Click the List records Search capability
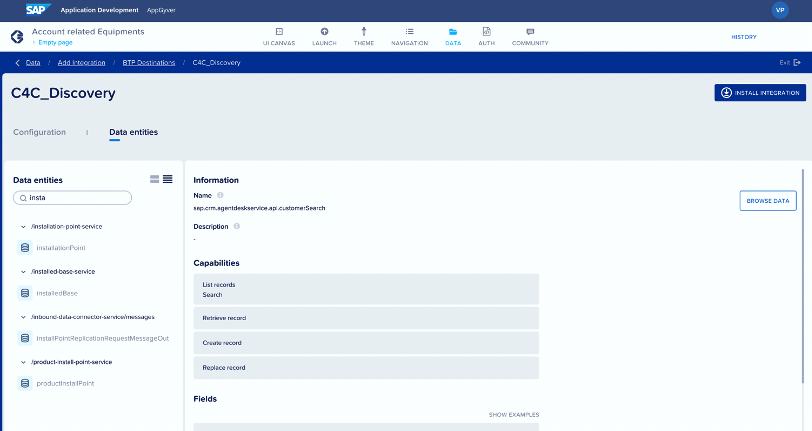This screenshot has height=431, width=812. point(366,290)
